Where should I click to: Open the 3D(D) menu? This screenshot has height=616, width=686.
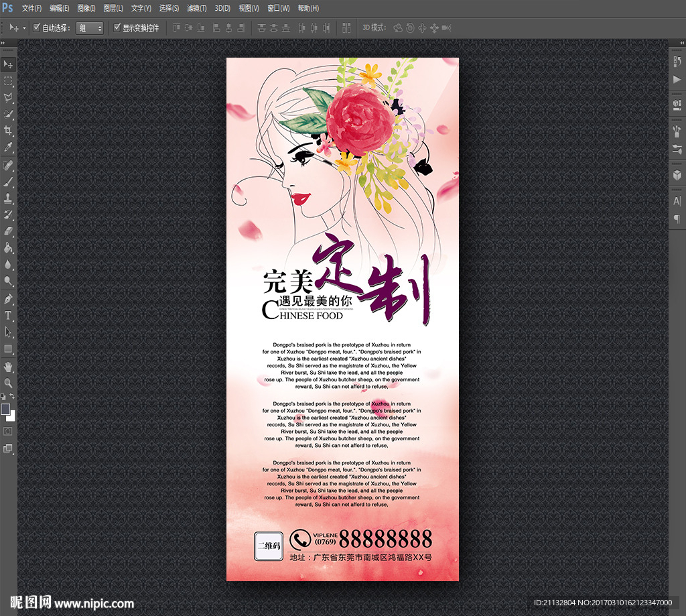(x=222, y=8)
